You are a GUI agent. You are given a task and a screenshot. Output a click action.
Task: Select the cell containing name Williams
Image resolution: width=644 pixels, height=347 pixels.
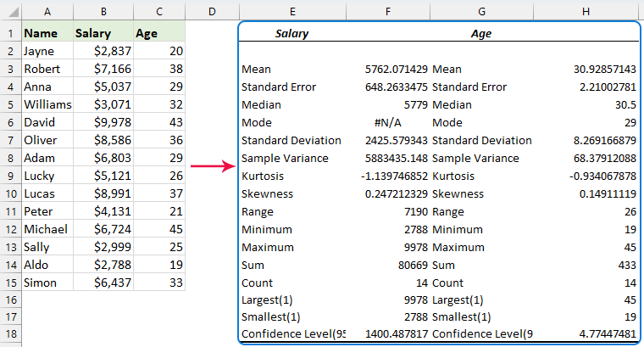[46, 104]
